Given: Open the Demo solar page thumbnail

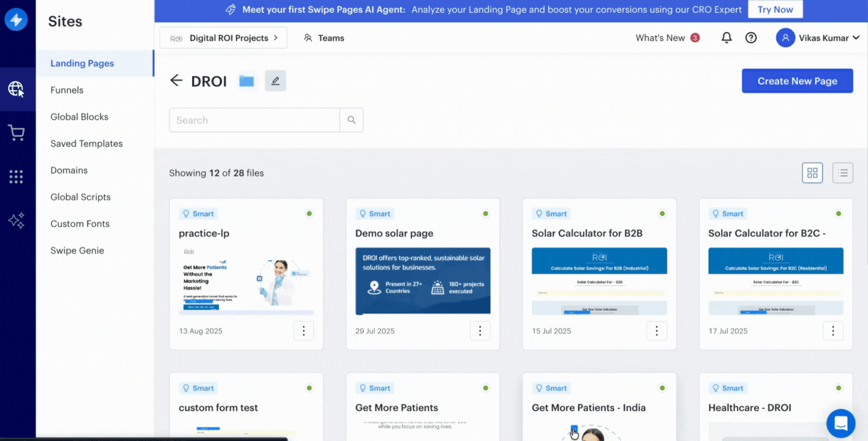Looking at the screenshot, I should click(x=423, y=281).
